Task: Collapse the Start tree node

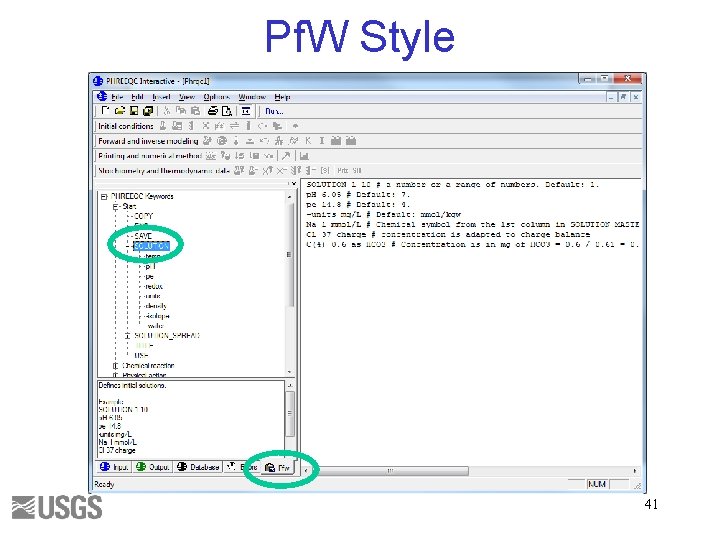Action: click(x=115, y=207)
